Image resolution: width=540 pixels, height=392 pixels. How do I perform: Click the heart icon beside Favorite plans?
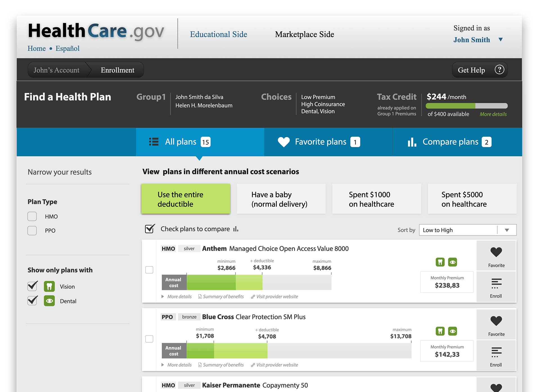(x=283, y=142)
